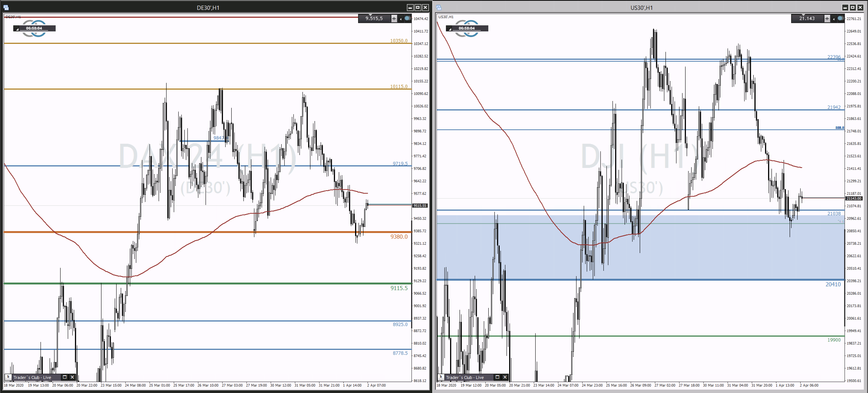Expand the US30 timer panel corner arrow

click(450, 29)
